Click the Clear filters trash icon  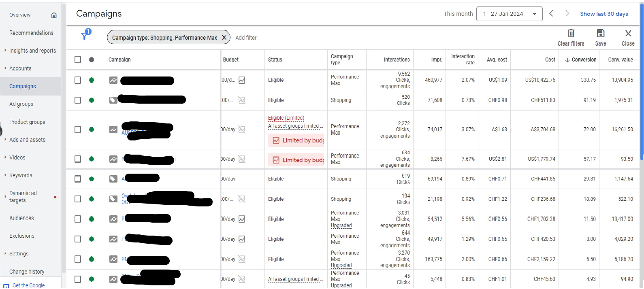(x=571, y=33)
